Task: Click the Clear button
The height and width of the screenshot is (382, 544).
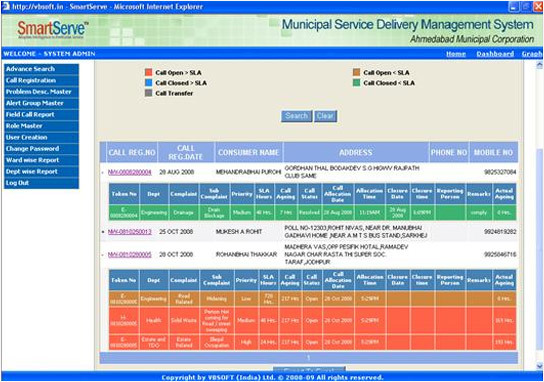Action: coord(325,116)
